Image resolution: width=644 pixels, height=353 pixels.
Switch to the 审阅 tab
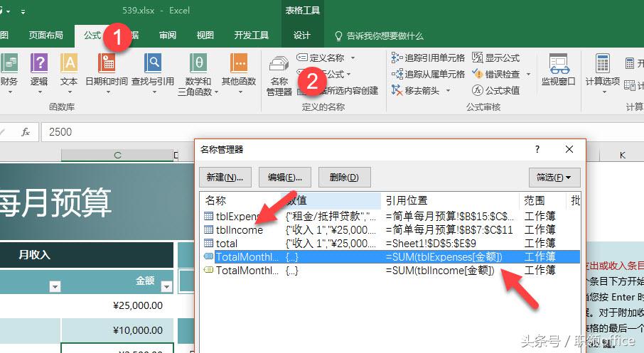click(168, 36)
